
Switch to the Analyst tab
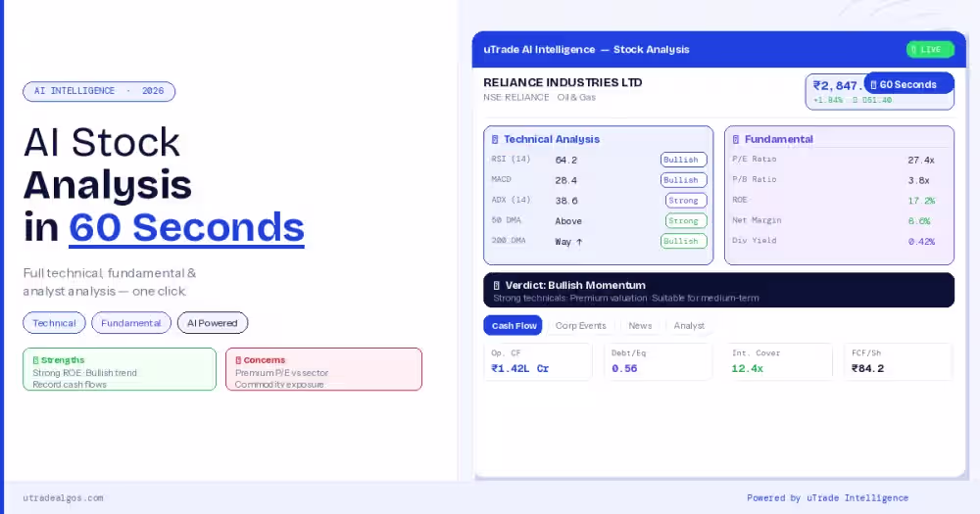pos(689,325)
